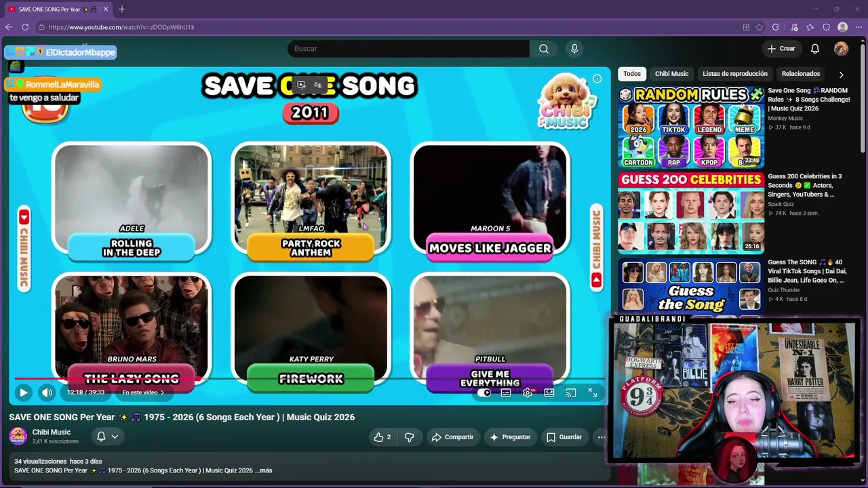Image resolution: width=868 pixels, height=488 pixels.
Task: Select the Relacionados filter chip
Action: 801,74
